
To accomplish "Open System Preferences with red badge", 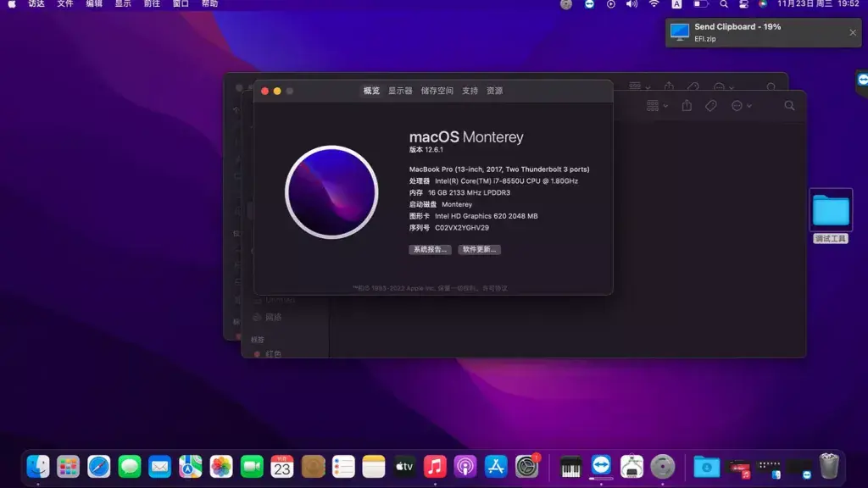I will click(x=526, y=467).
